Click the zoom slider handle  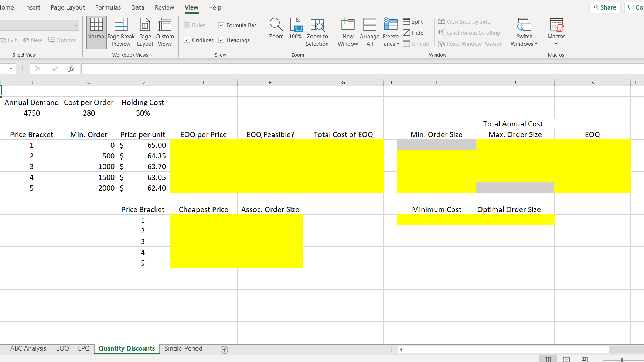click(622, 360)
